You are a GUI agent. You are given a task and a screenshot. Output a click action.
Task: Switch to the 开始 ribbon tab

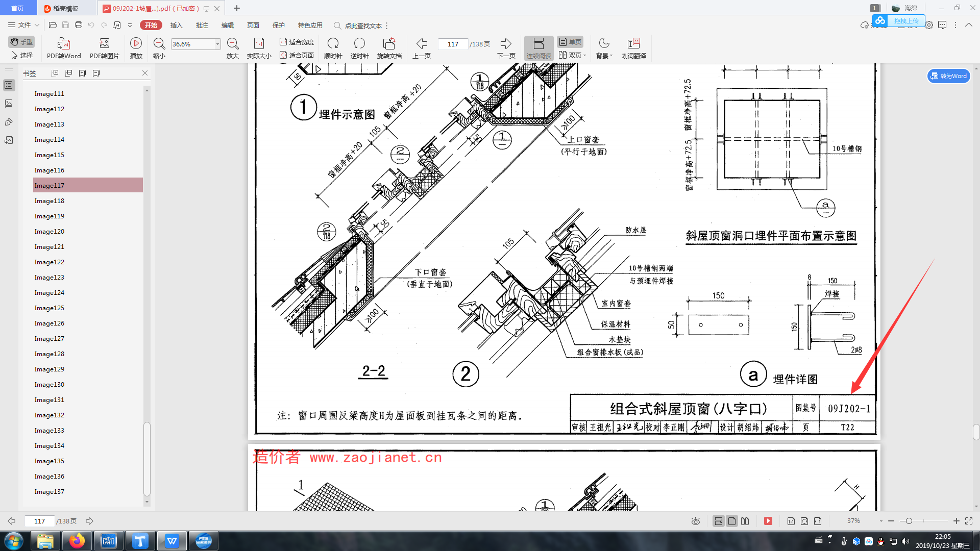click(151, 25)
